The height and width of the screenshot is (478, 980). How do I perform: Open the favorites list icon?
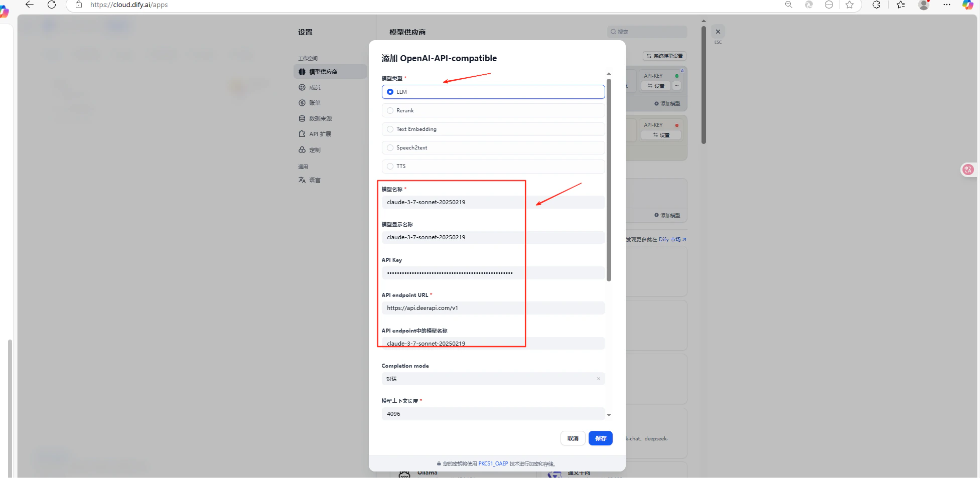tap(901, 5)
